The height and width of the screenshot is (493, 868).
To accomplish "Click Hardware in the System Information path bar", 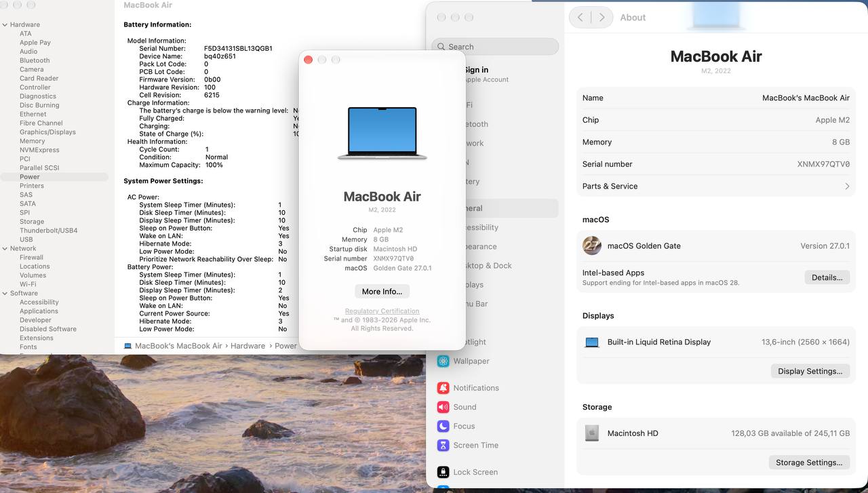I will coord(248,346).
